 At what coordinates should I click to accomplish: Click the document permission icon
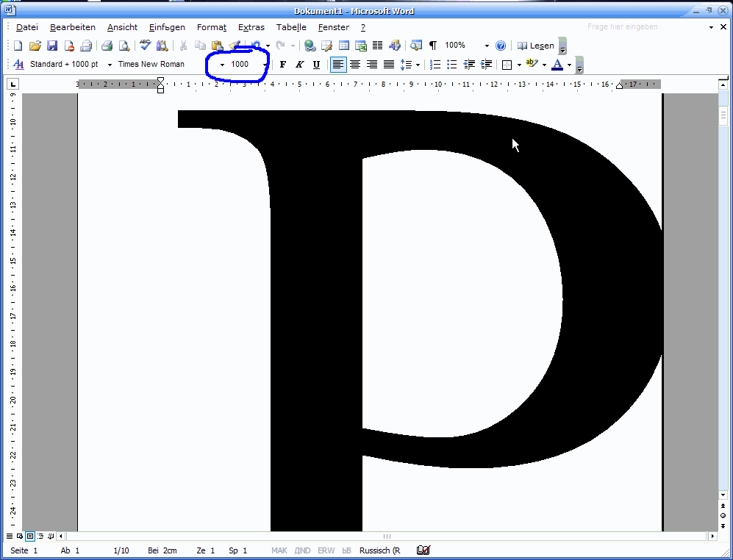[x=69, y=46]
